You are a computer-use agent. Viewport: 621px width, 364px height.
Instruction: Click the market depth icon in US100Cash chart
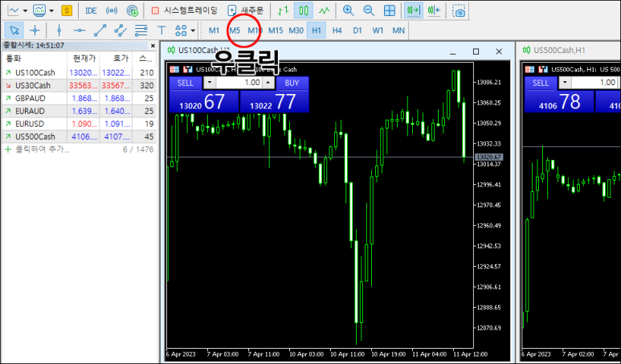click(x=174, y=69)
